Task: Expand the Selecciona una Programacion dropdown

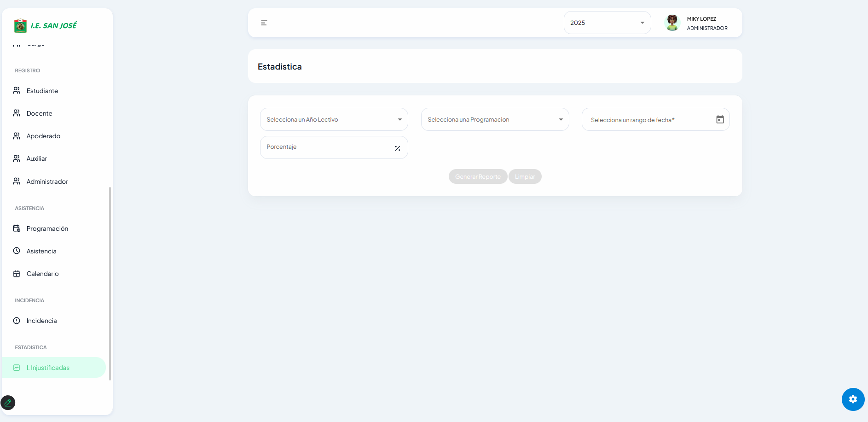Action: pos(495,120)
